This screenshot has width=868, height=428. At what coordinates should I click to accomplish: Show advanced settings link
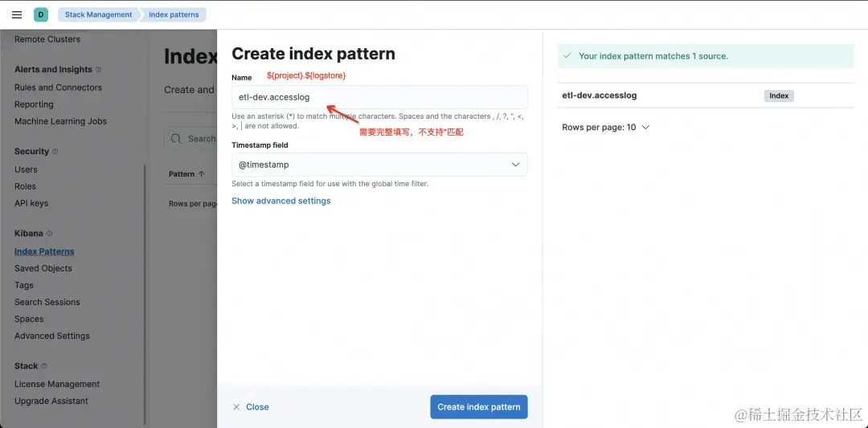280,201
